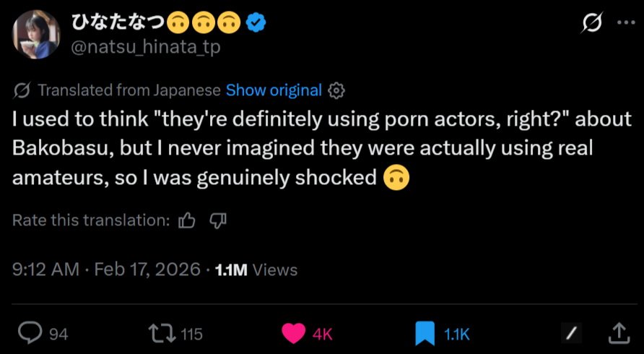
Task: Open the ひなたなつ display name profile link
Action: pyautogui.click(x=118, y=23)
